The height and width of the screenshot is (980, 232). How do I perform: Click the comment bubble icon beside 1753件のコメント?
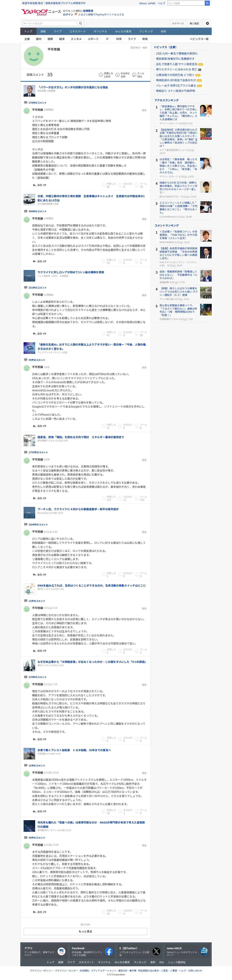point(26,452)
